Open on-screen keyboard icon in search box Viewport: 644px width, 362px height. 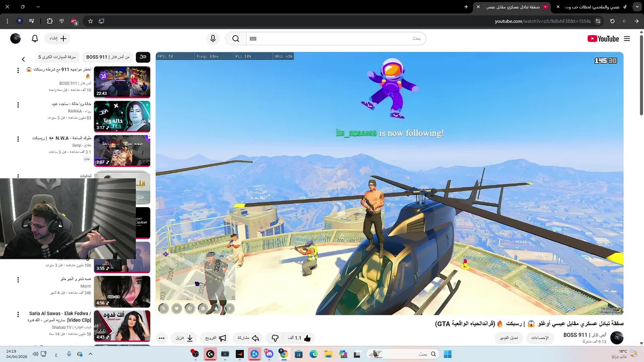tap(253, 39)
